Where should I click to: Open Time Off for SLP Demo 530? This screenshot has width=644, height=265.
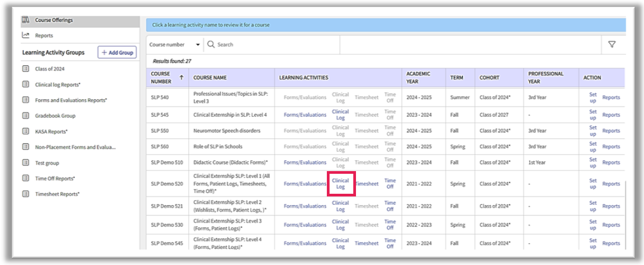click(389, 225)
